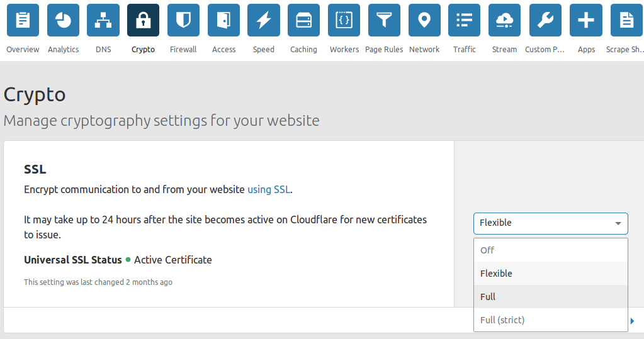Open the Access door icon
The height and width of the screenshot is (339, 644).
(x=224, y=20)
